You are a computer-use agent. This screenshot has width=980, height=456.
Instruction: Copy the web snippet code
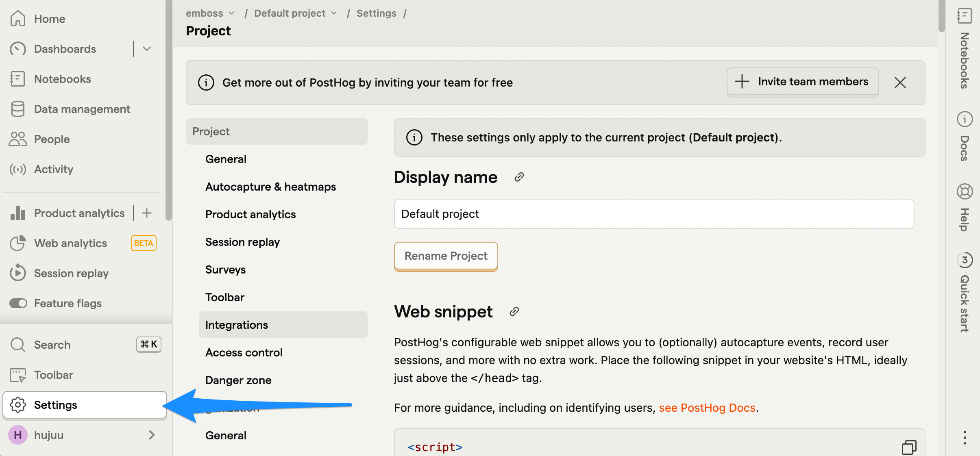(x=909, y=446)
